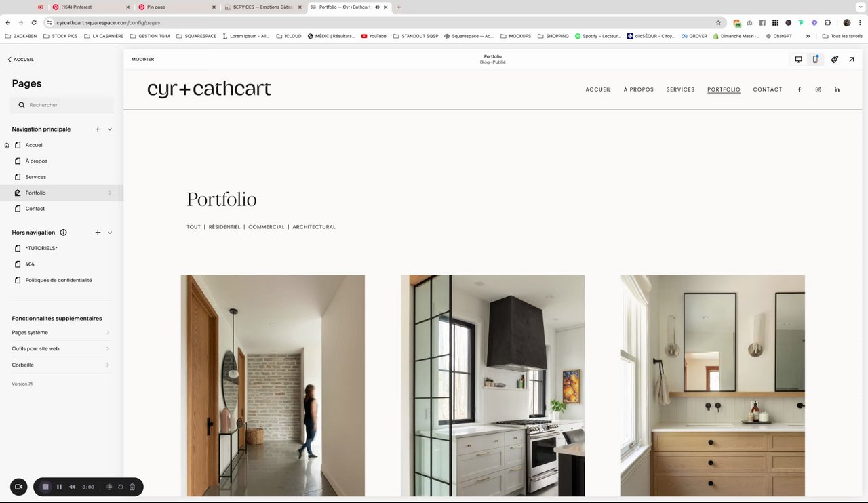Expand Pages système

click(61, 333)
